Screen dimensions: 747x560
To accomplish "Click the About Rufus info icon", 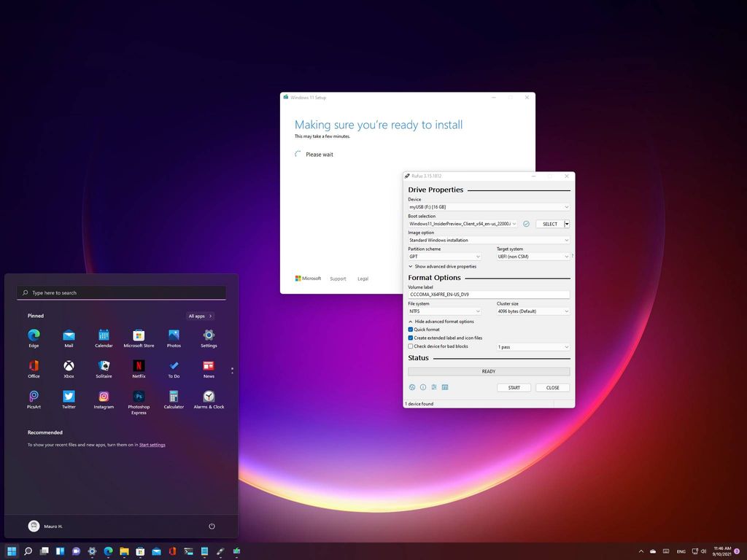I will pos(423,387).
